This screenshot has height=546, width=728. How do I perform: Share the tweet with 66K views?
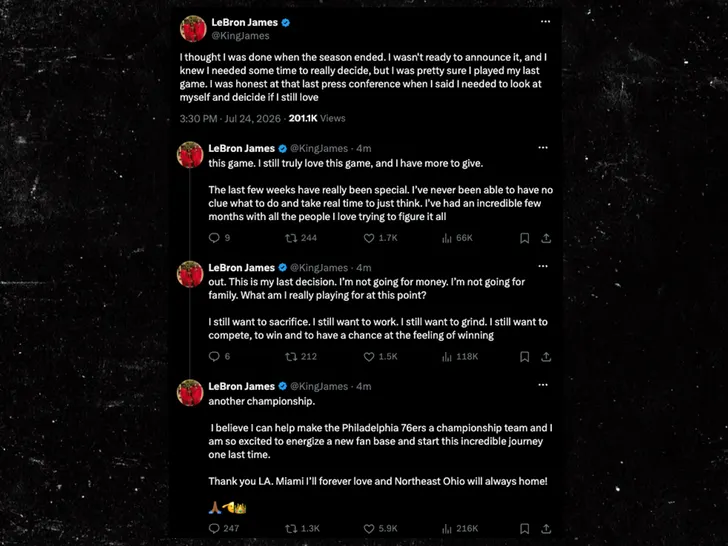pyautogui.click(x=546, y=238)
